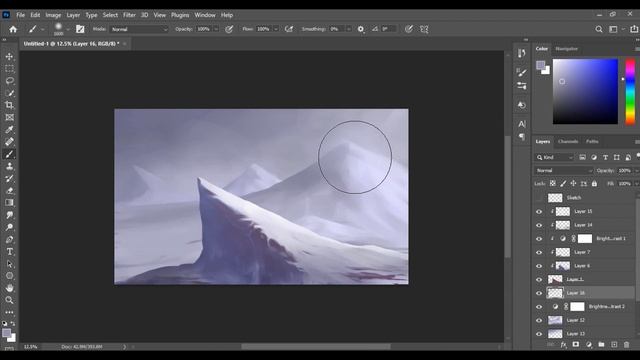Open the brush settings panel icon
This screenshot has height=360, width=640.
pos(80,29)
